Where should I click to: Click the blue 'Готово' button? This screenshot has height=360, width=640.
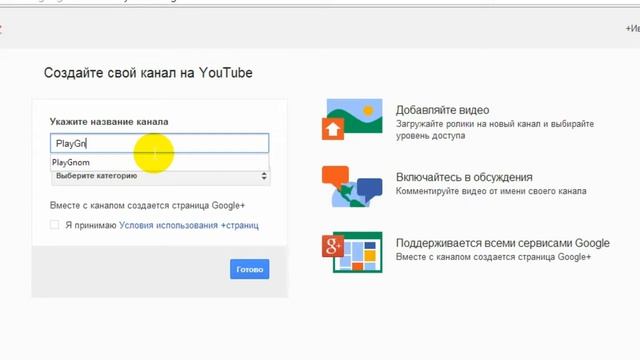(249, 269)
